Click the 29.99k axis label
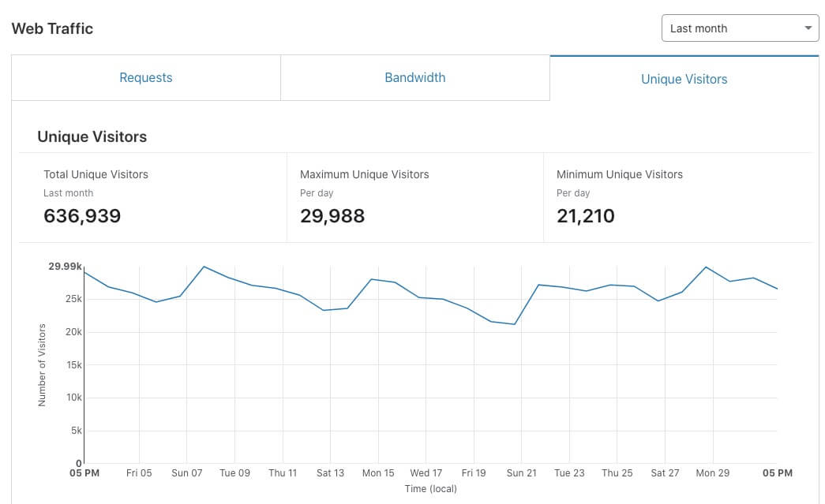 tap(66, 267)
